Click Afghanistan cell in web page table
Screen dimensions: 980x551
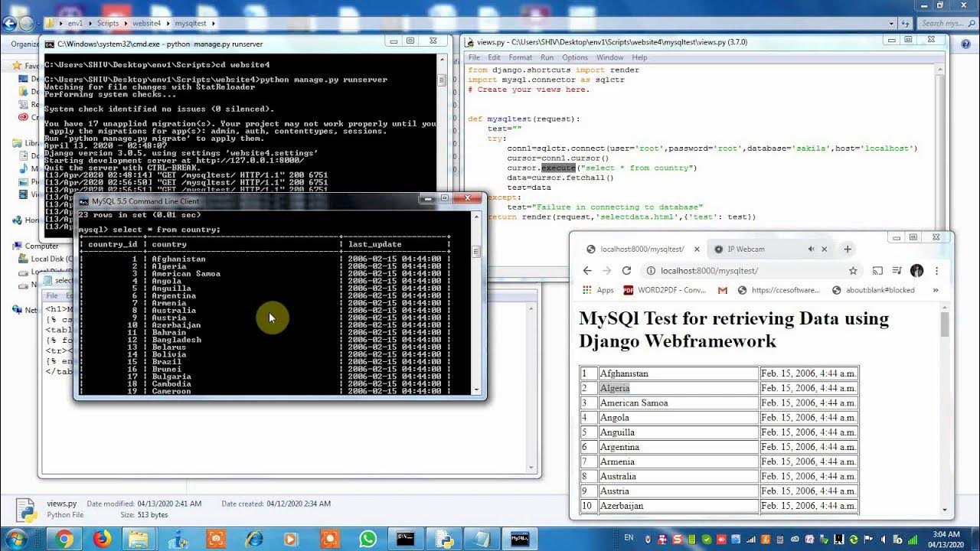pos(678,373)
